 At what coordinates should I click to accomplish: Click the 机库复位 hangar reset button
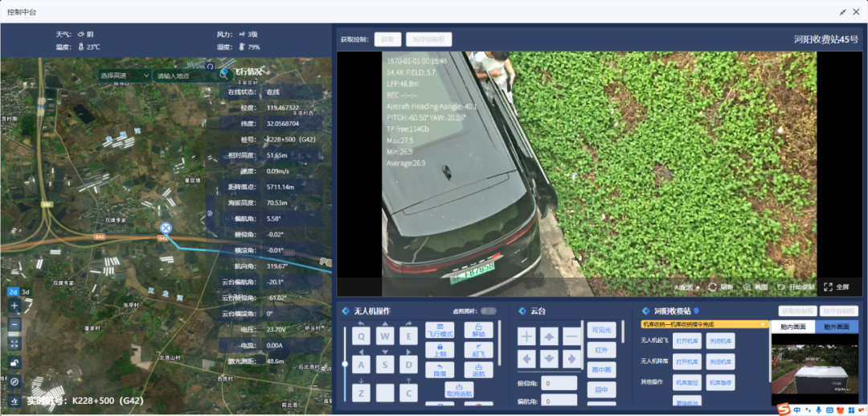[x=687, y=383]
